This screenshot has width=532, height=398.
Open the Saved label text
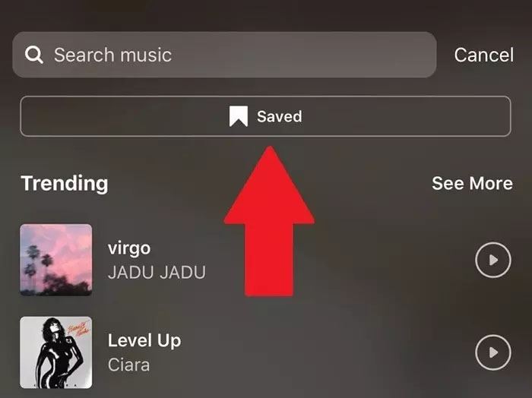click(279, 117)
